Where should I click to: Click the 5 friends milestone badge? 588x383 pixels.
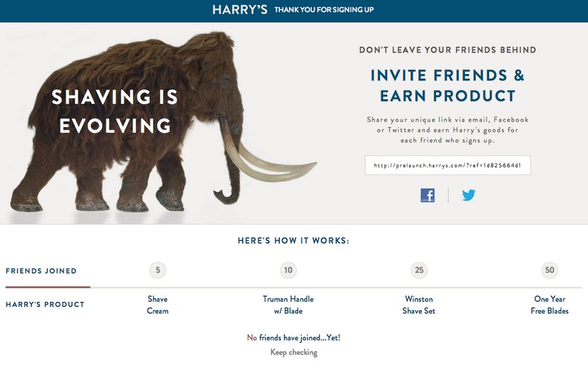[x=157, y=270]
